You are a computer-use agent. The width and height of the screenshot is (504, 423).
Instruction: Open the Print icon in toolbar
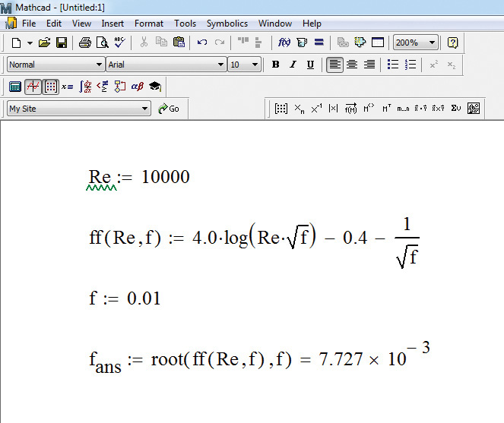pos(85,43)
